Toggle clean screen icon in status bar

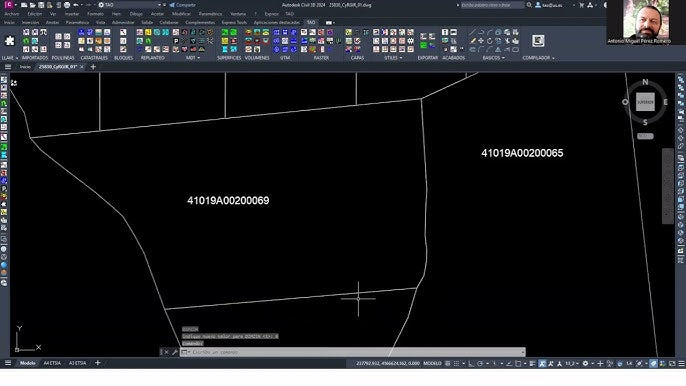(672, 363)
